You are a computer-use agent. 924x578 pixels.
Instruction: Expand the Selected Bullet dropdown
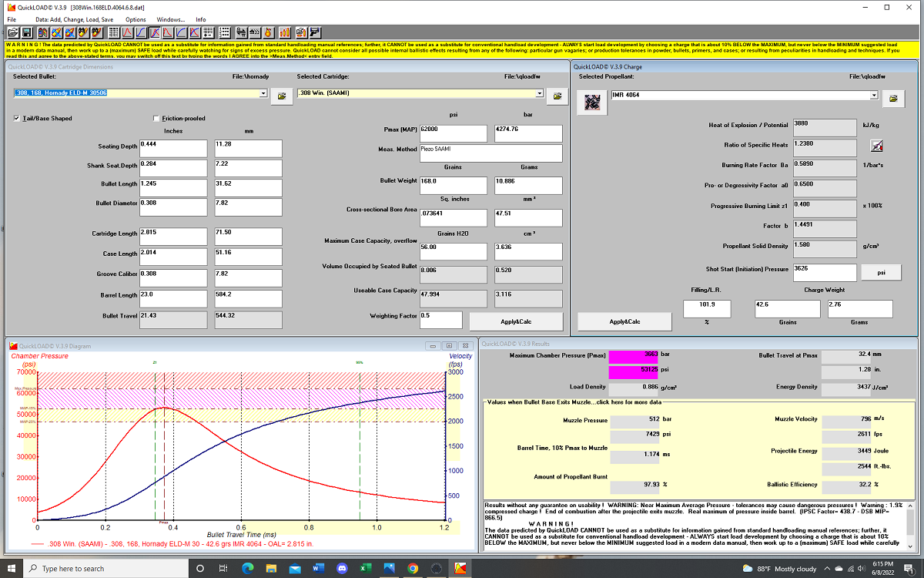pyautogui.click(x=263, y=94)
